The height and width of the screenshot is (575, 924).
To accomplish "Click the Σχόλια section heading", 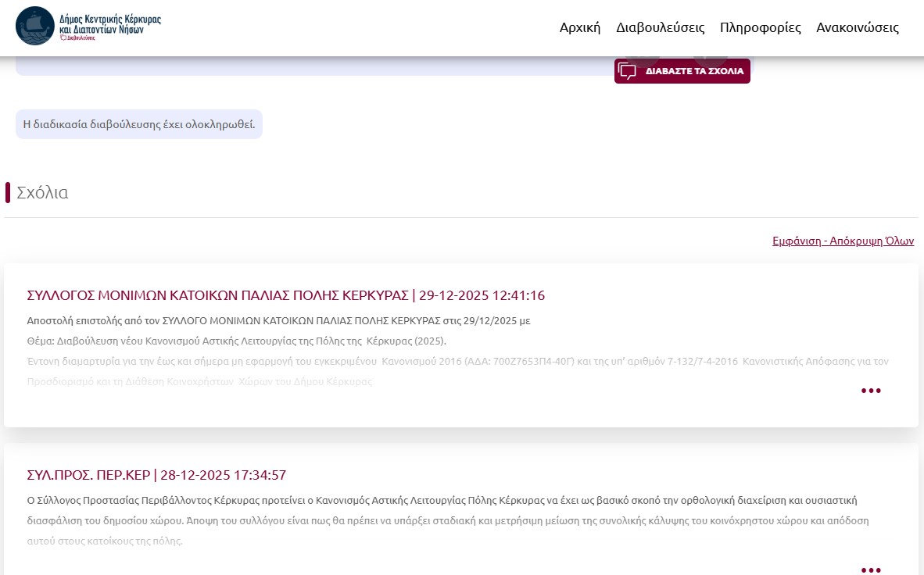I will 42,193.
